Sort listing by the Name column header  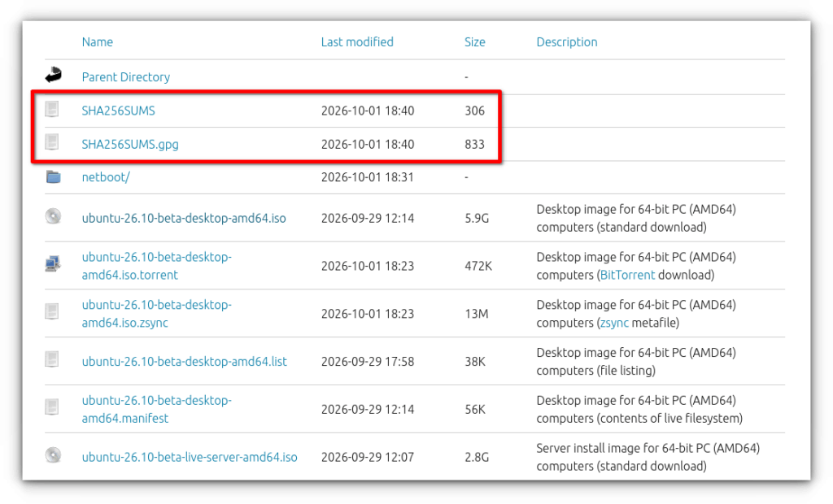tap(98, 42)
